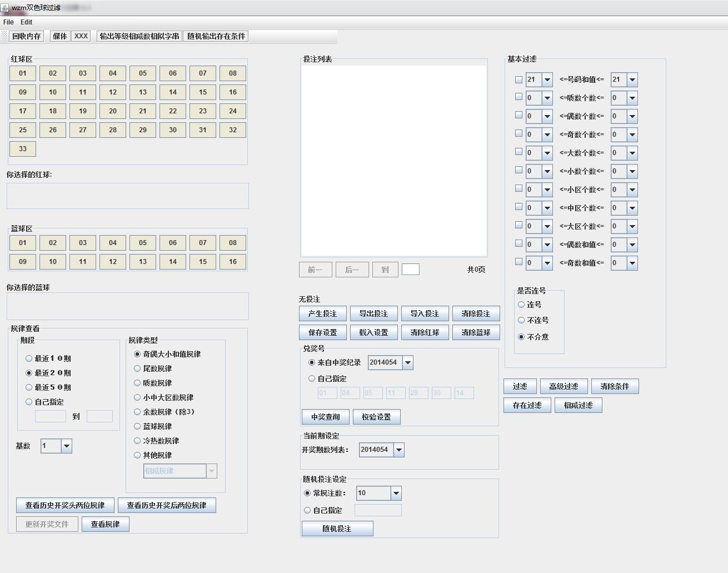
Task: Click the 清除条件 button
Action: tap(615, 386)
